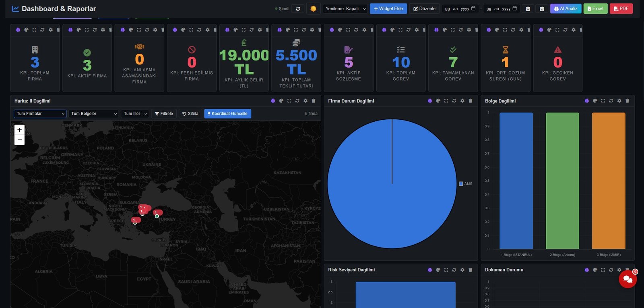
Task: Clear the date range calendar-x icon
Action: (542, 8)
